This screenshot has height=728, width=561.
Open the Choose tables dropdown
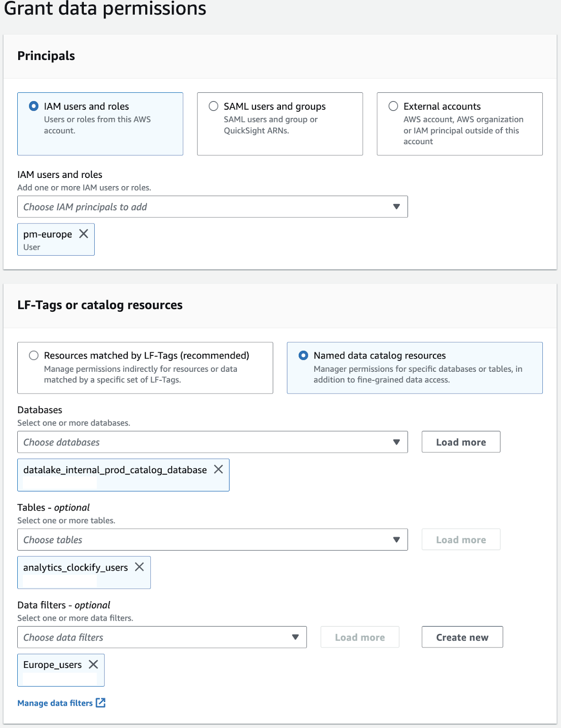click(x=212, y=540)
